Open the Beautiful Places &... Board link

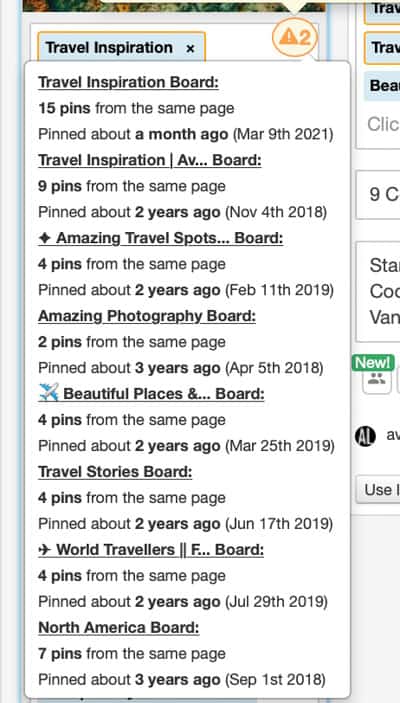164,394
